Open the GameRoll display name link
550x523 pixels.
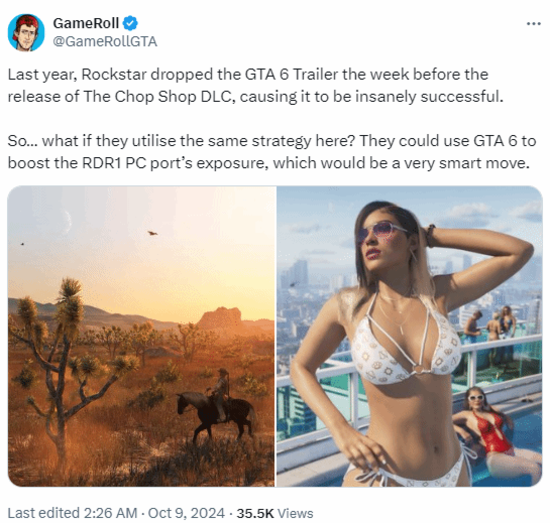(86, 24)
